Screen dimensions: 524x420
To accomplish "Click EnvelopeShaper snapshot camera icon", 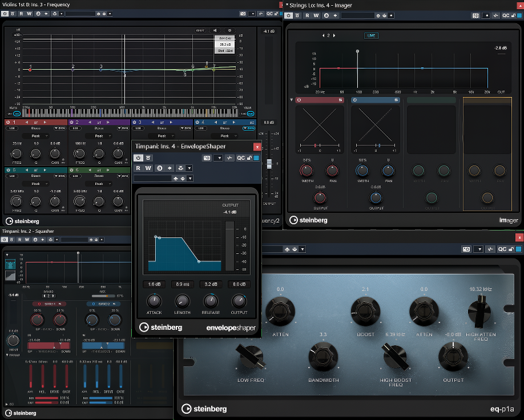I will 207,157.
